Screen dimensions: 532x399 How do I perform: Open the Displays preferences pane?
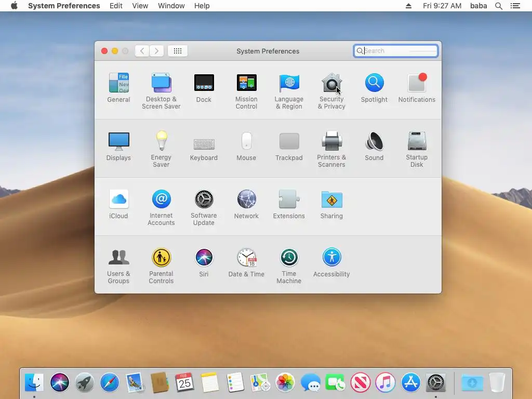[118, 146]
